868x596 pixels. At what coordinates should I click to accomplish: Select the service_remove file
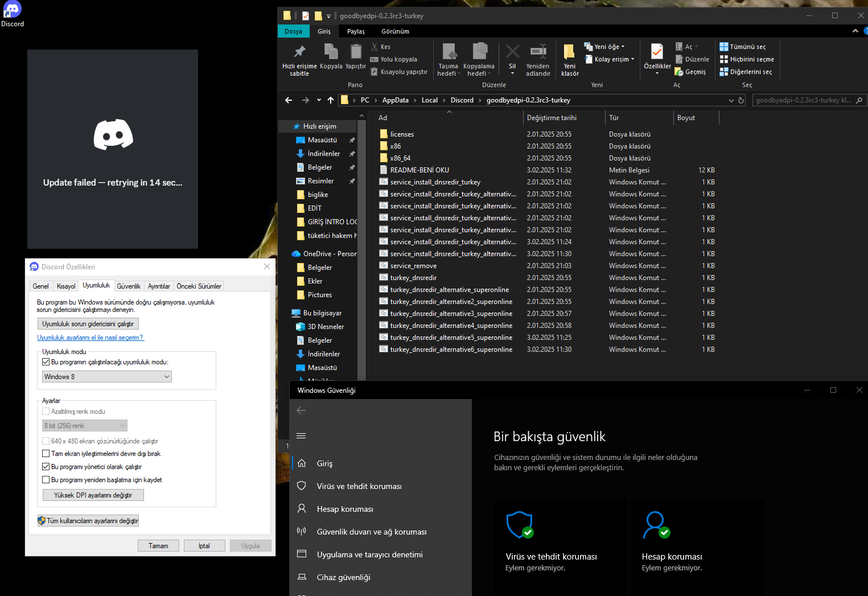point(413,266)
